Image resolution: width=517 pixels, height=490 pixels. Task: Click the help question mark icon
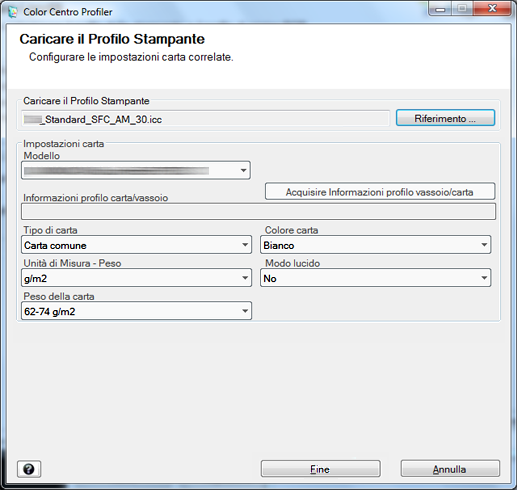[x=29, y=469]
